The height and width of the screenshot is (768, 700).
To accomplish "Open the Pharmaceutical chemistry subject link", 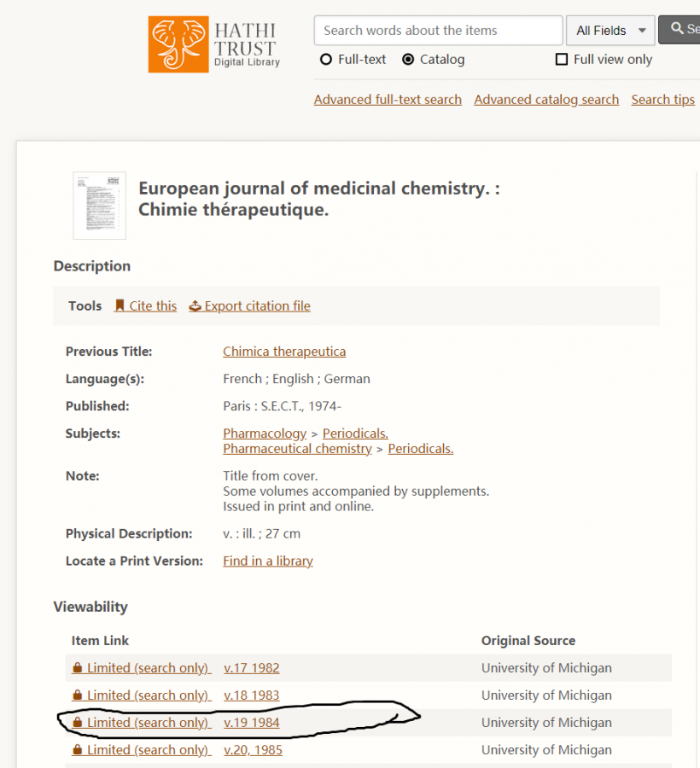I will [297, 449].
